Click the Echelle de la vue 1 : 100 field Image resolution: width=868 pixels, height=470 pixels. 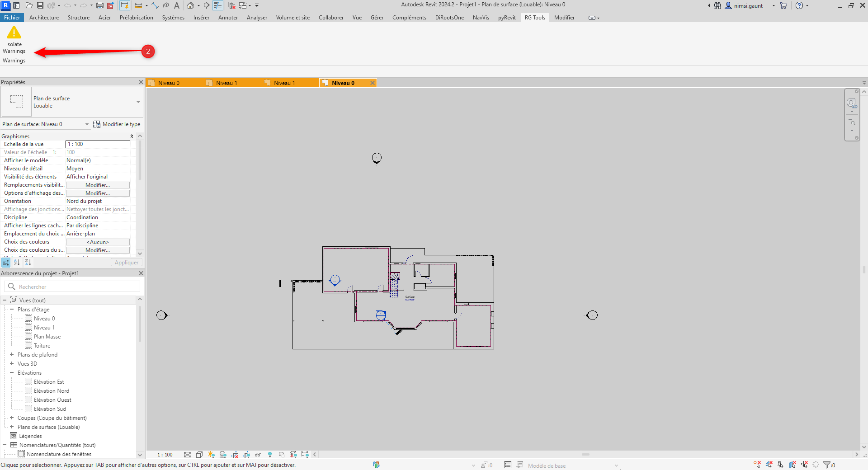coord(98,144)
